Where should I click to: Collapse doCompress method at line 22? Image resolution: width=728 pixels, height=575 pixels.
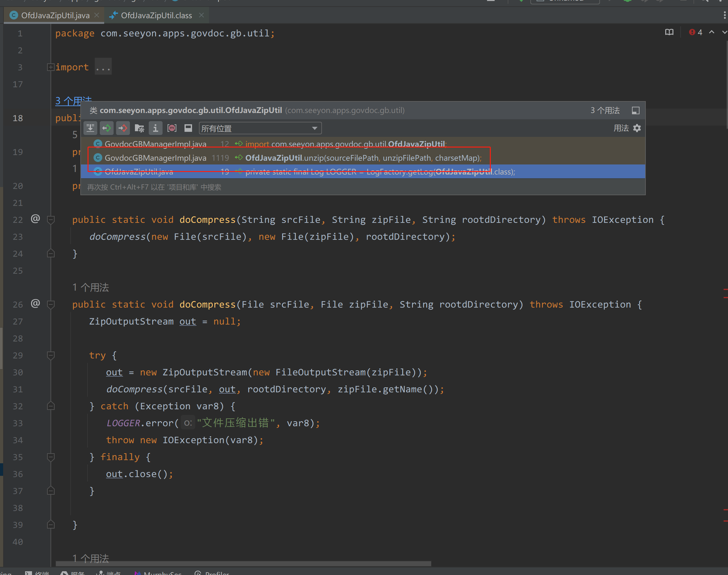coord(51,220)
